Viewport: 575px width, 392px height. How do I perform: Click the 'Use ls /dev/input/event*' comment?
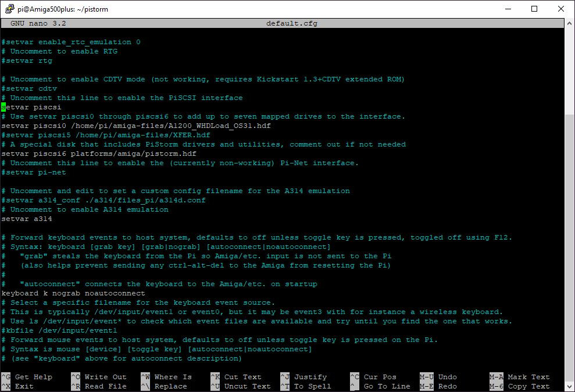click(x=257, y=321)
